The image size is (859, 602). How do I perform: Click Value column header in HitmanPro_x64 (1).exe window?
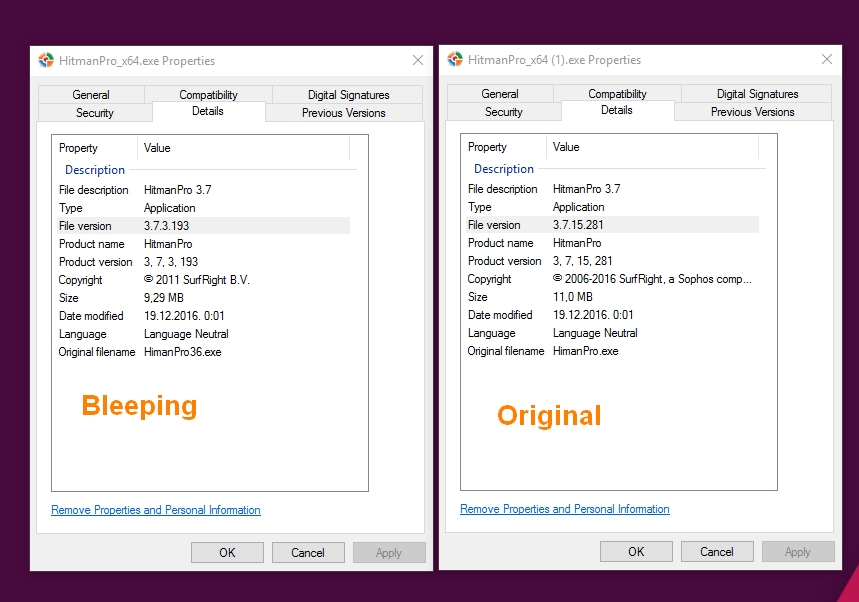pos(652,147)
